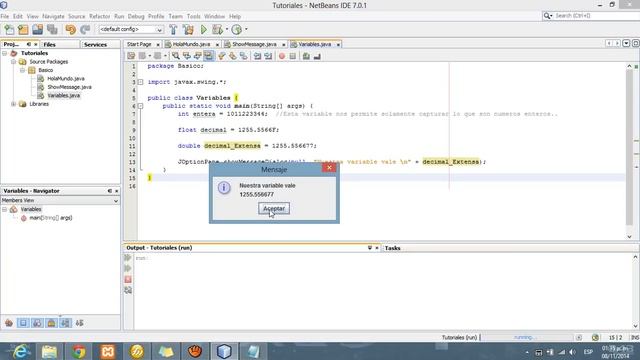
Task: Toggle Show Inherited Members in Navigator
Action: [x=9, y=323]
